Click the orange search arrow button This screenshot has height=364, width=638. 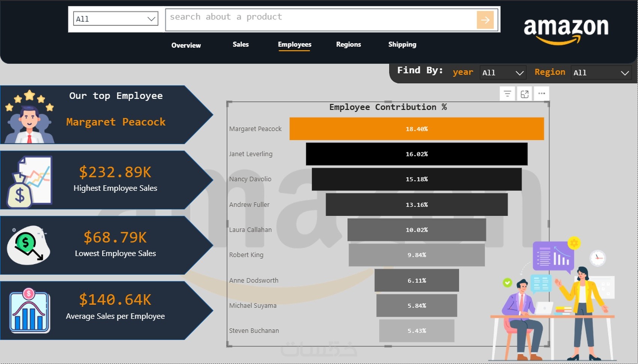pyautogui.click(x=485, y=20)
